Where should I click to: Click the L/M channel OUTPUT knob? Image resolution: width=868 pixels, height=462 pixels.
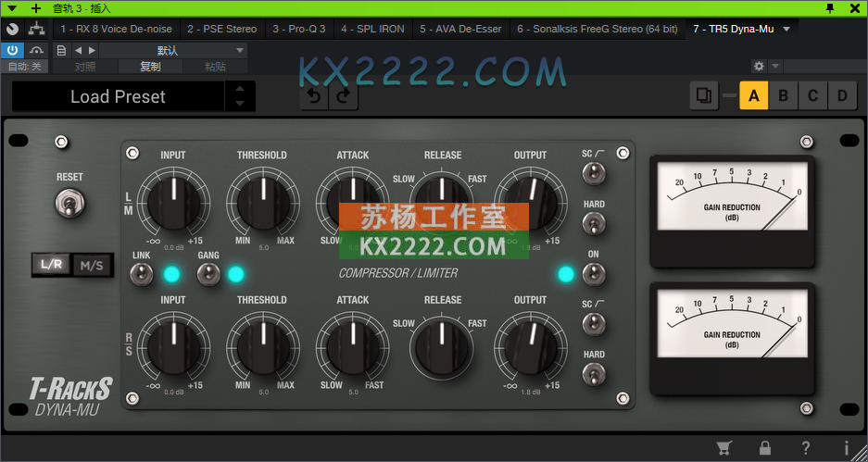click(530, 203)
